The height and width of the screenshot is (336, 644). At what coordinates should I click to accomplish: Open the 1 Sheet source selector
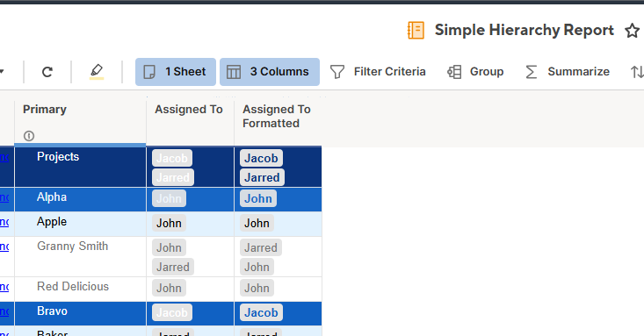[x=176, y=72]
